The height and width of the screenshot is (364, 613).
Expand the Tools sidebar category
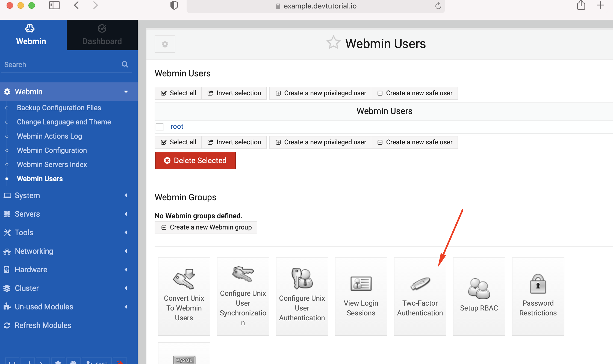[x=69, y=232]
